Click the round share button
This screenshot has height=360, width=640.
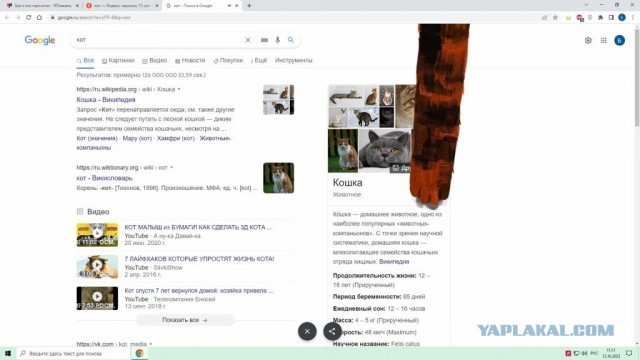coord(332,331)
